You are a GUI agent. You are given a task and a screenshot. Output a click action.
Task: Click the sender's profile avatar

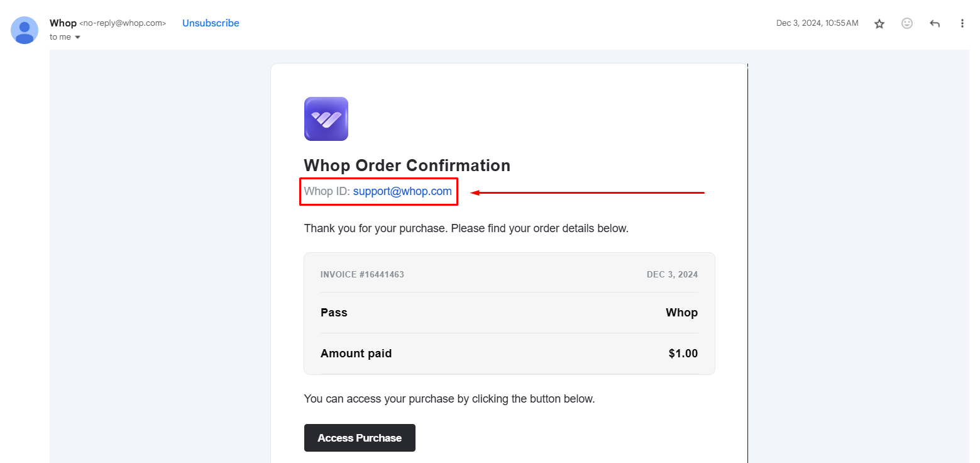click(x=25, y=30)
